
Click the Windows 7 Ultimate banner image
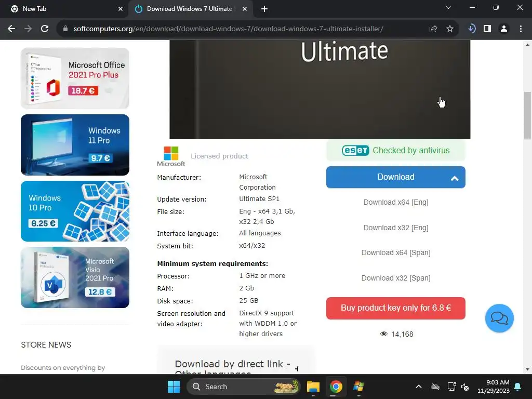tap(320, 89)
